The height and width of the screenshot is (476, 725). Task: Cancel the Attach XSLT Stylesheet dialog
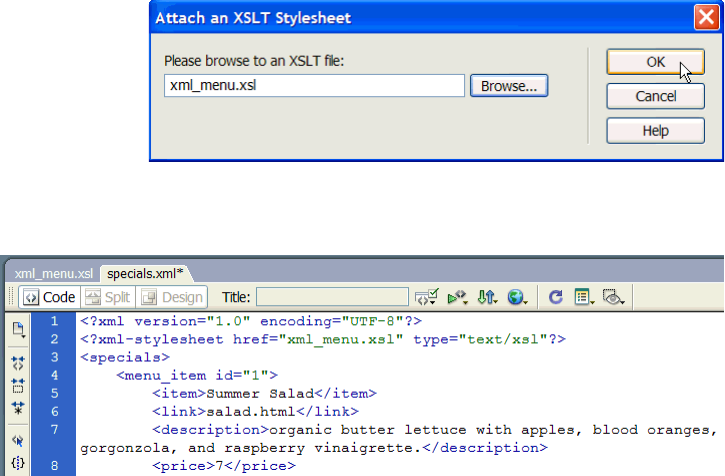[x=655, y=96]
